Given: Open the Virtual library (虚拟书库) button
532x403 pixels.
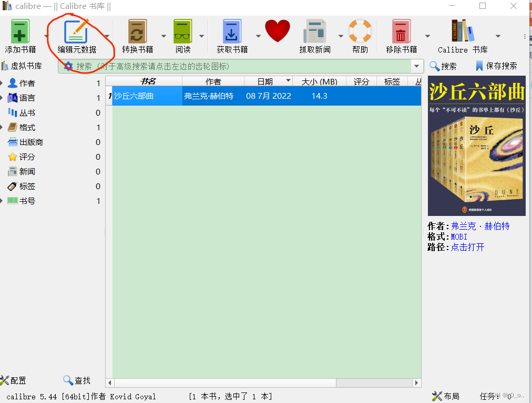Looking at the screenshot, I should pyautogui.click(x=22, y=66).
